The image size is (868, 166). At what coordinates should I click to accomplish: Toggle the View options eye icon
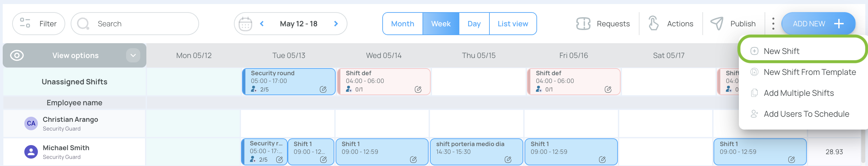(17, 55)
